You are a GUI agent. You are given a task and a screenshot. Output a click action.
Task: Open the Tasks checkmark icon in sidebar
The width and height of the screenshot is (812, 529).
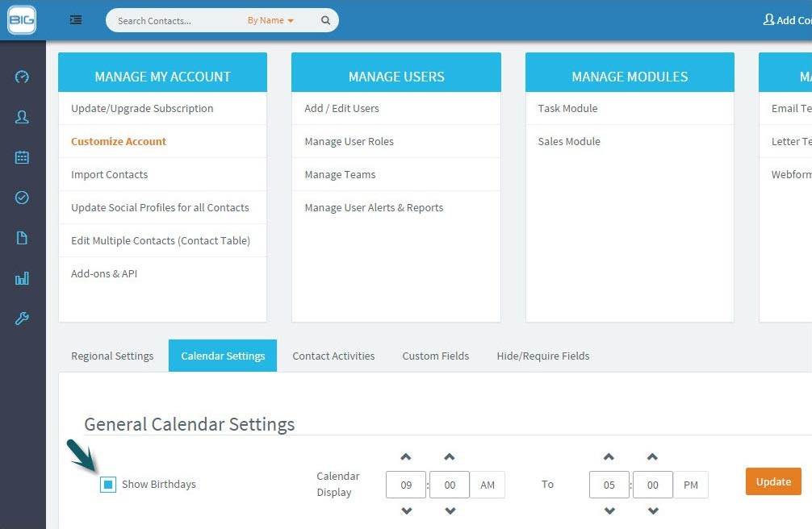tap(22, 198)
